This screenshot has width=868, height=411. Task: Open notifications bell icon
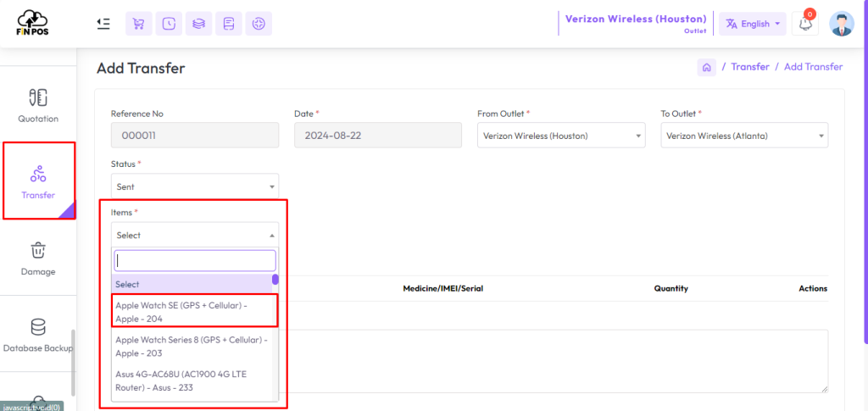point(805,24)
